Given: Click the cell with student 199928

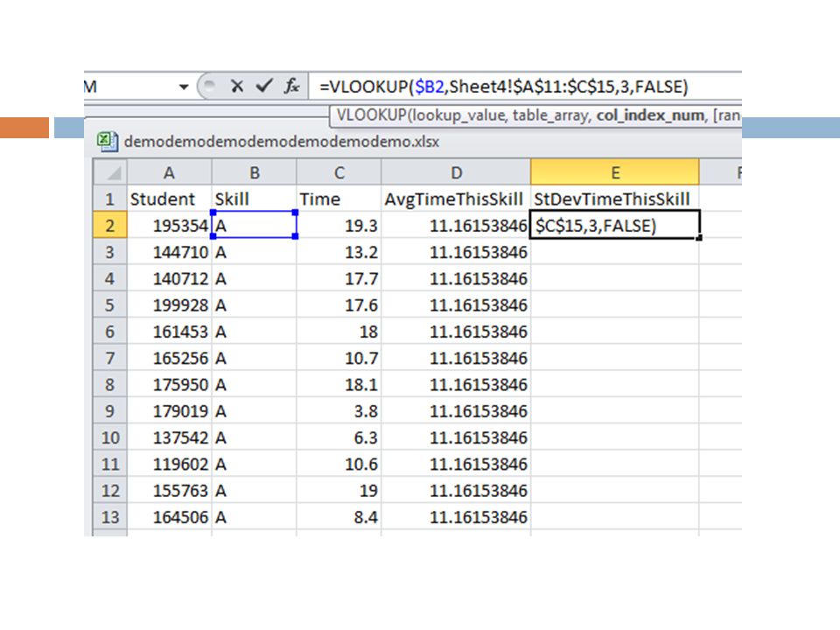Looking at the screenshot, I should (169, 304).
